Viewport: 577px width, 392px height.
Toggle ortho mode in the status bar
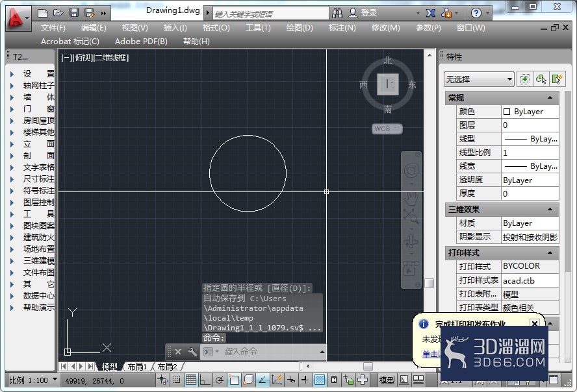205,381
